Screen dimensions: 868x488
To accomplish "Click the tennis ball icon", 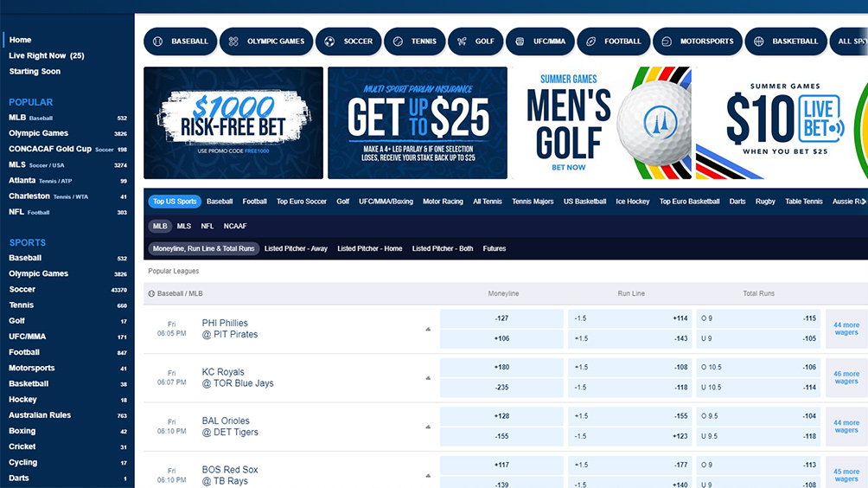I will (x=398, y=42).
